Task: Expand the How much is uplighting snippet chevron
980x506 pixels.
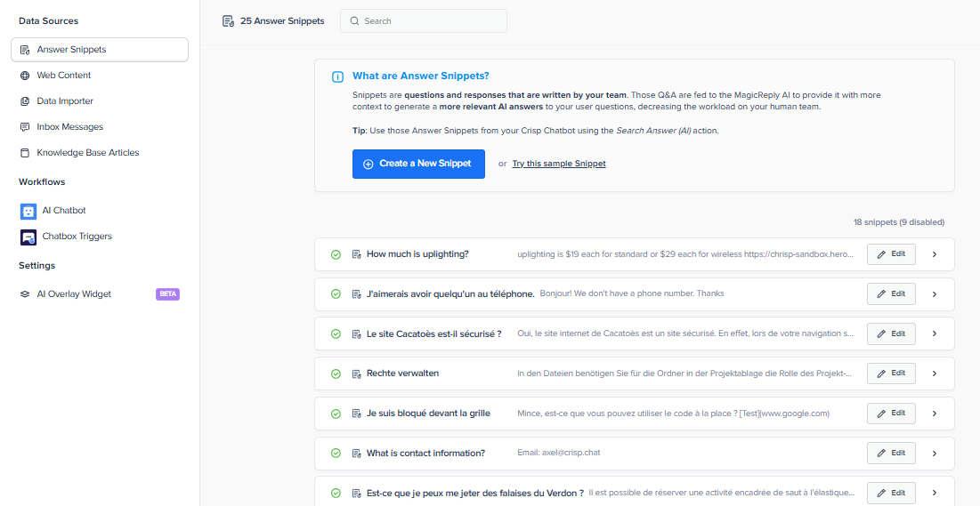Action: point(935,254)
